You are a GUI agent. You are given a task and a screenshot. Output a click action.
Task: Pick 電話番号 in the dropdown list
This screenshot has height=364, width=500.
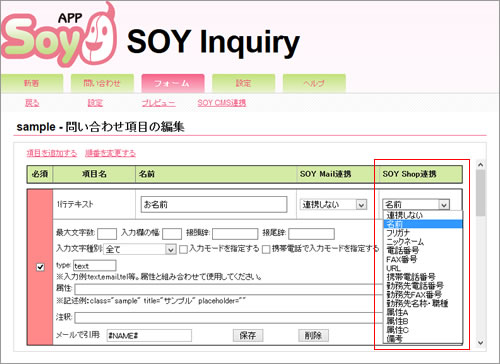pyautogui.click(x=423, y=250)
